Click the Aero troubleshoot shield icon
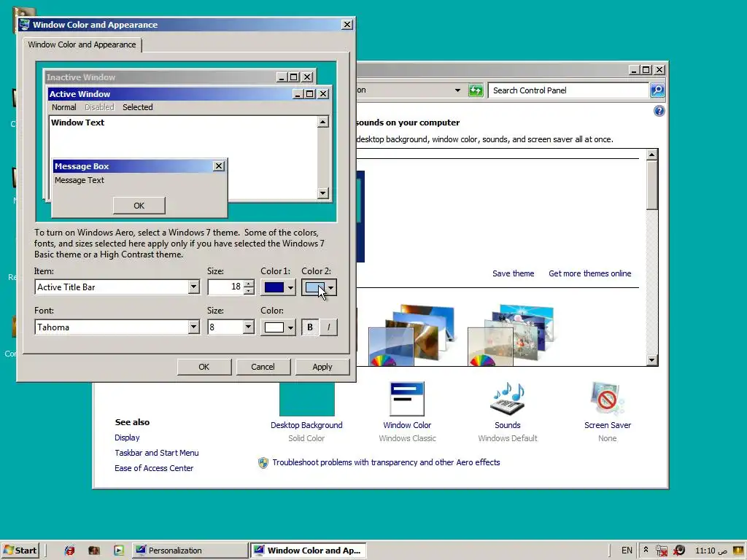 point(263,463)
